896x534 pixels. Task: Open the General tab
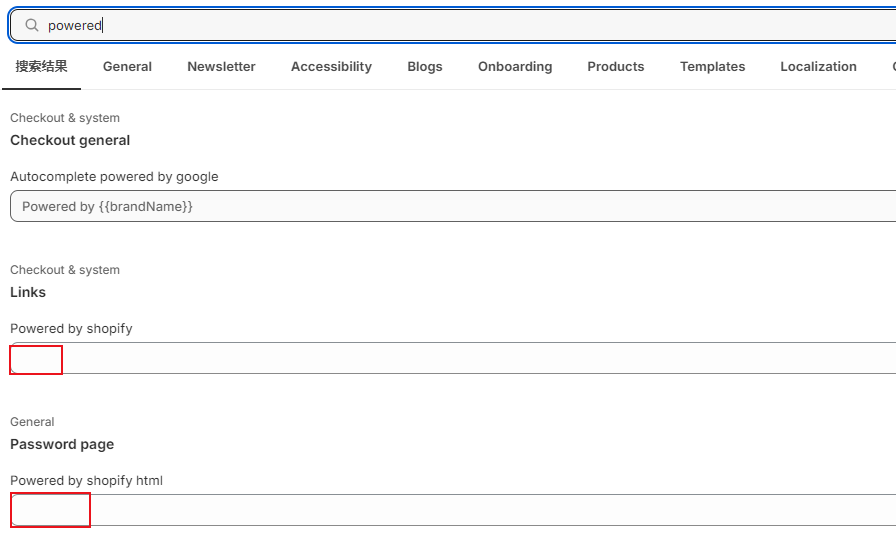127,67
